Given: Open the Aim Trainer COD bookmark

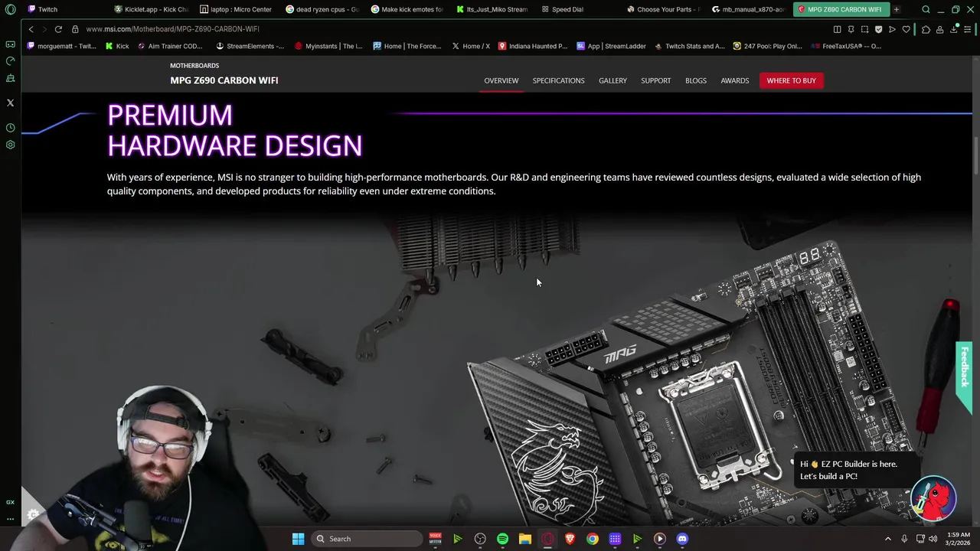Looking at the screenshot, I should click(x=170, y=46).
